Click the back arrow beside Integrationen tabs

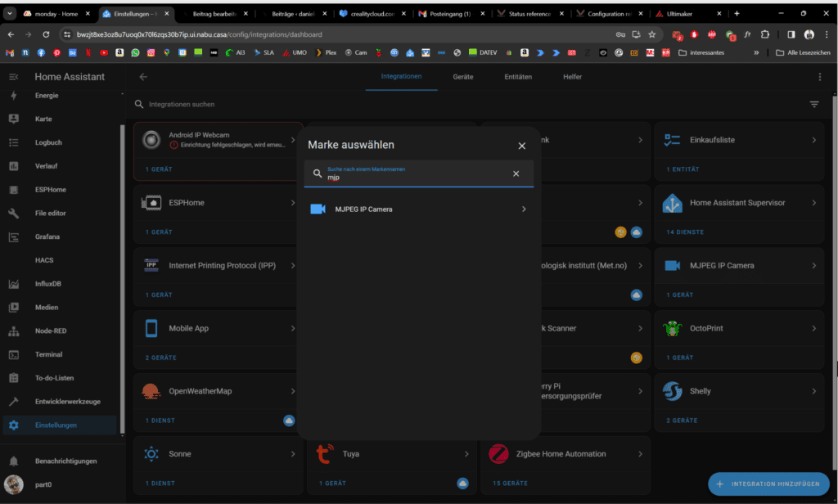[143, 77]
